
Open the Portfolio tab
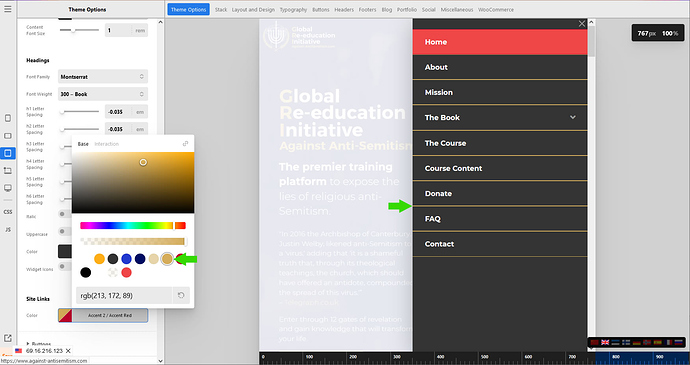[x=407, y=10]
